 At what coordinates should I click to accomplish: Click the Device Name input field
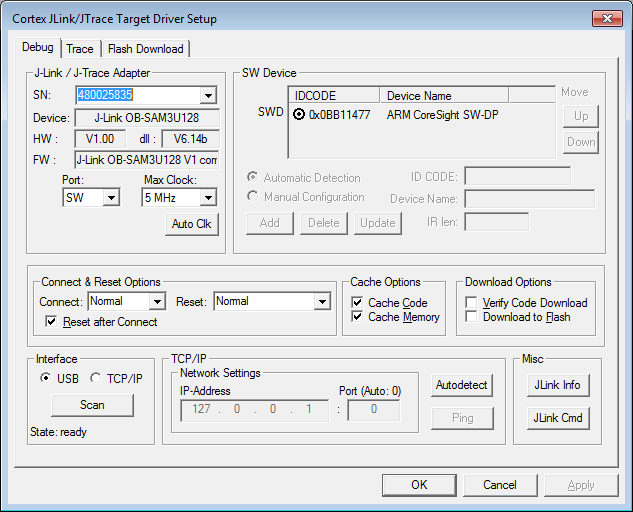530,199
